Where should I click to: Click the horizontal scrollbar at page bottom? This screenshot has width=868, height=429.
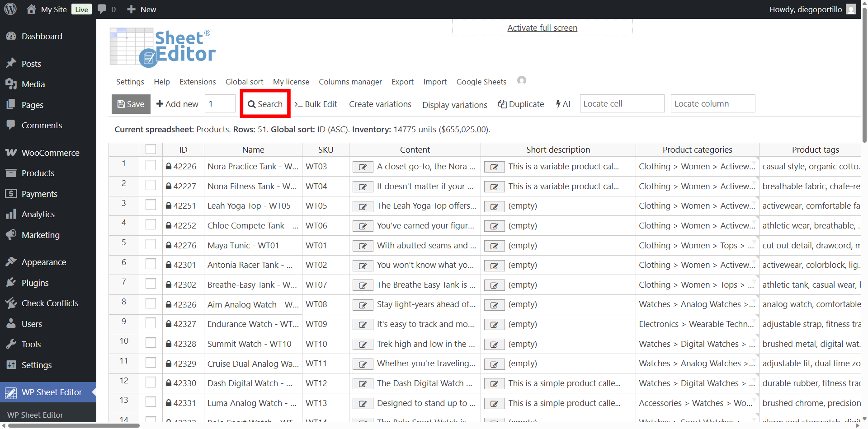click(x=75, y=425)
